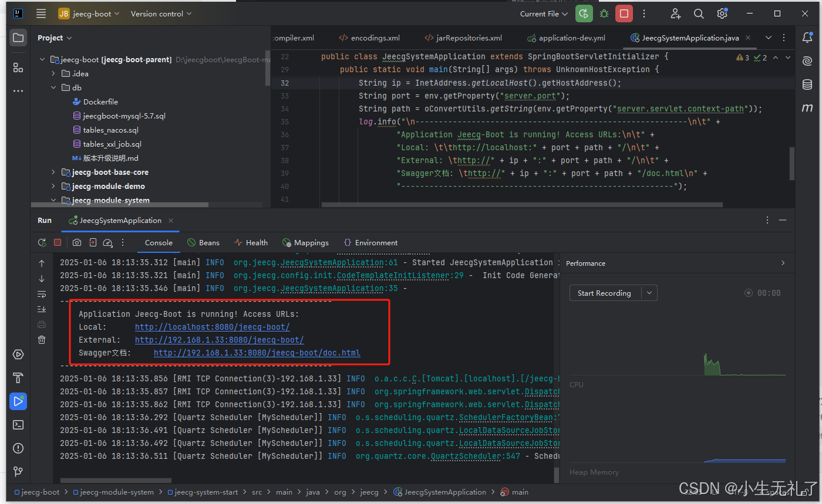Open the Project tool window icon
This screenshot has width=822, height=504.
[x=18, y=38]
